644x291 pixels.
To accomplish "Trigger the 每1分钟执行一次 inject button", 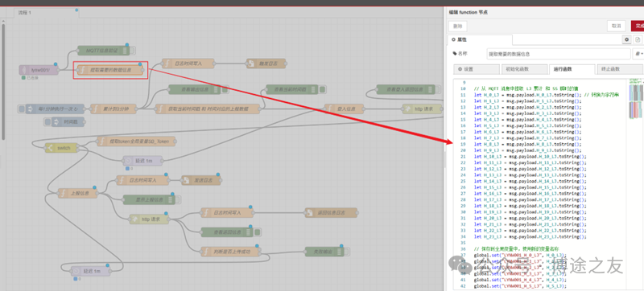I will (22, 109).
